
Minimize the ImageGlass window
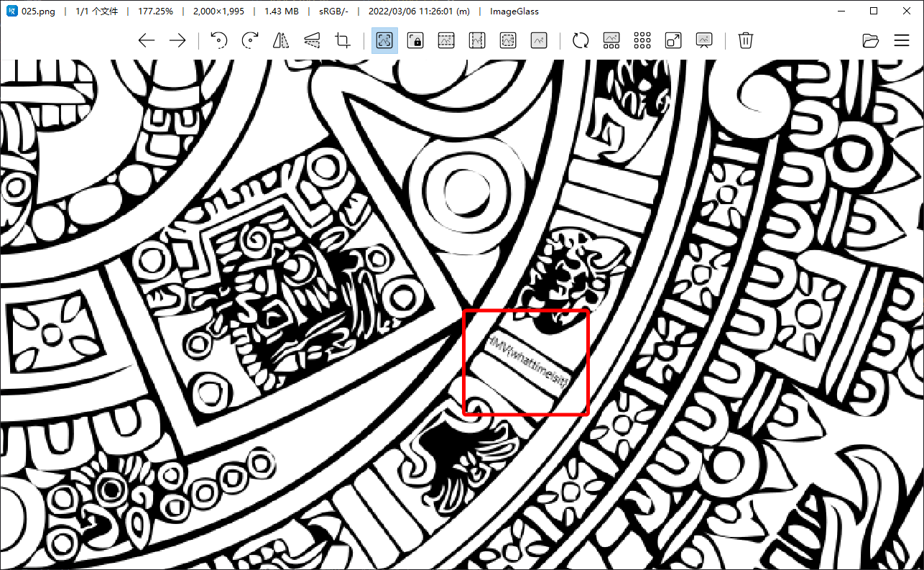[x=841, y=11]
